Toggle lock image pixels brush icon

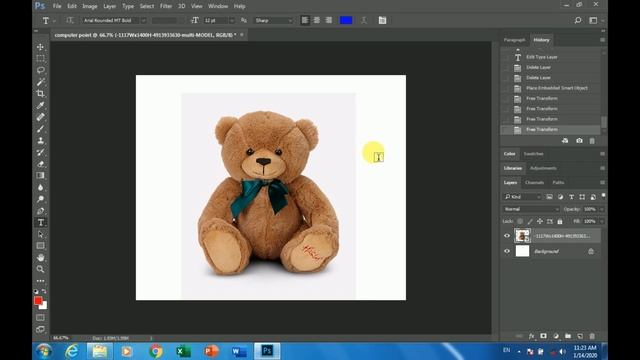click(x=530, y=221)
